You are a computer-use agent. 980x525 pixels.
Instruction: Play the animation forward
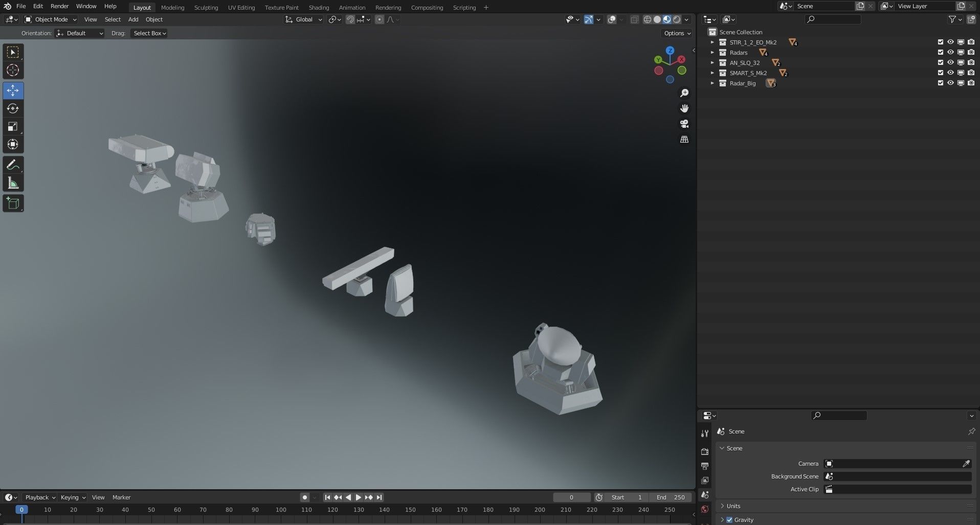tap(358, 497)
